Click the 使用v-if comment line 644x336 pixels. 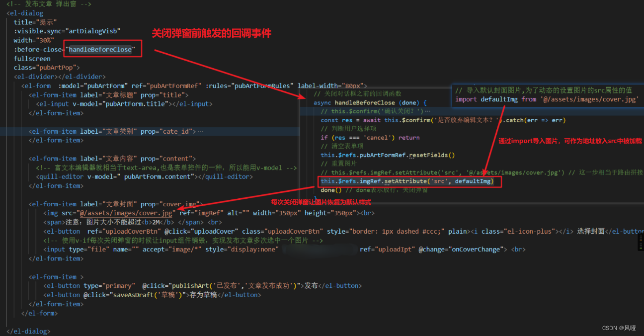coord(183,240)
